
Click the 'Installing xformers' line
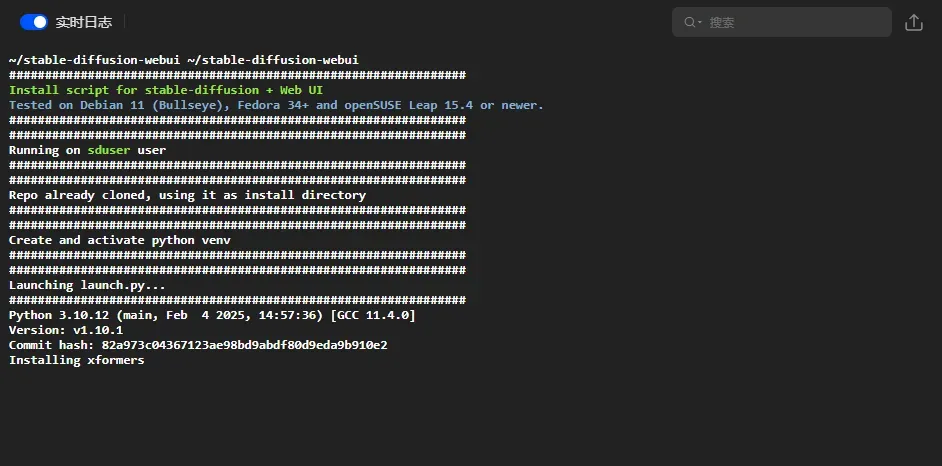click(77, 360)
